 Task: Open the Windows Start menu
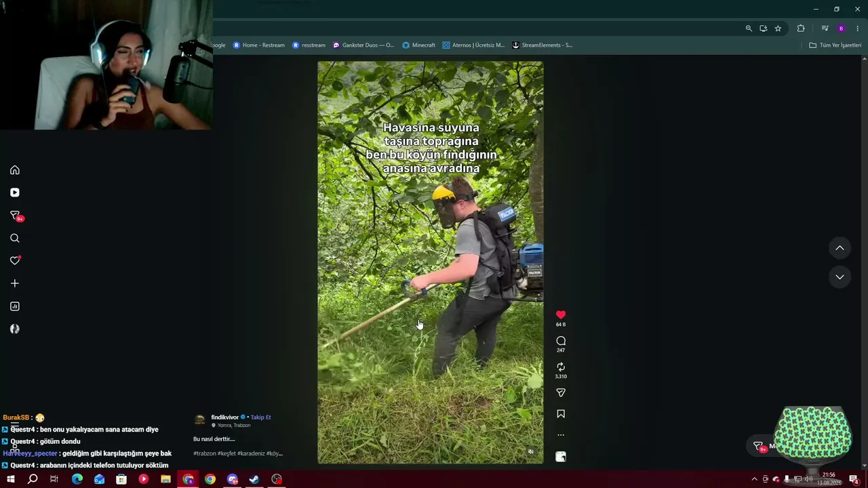(11, 479)
